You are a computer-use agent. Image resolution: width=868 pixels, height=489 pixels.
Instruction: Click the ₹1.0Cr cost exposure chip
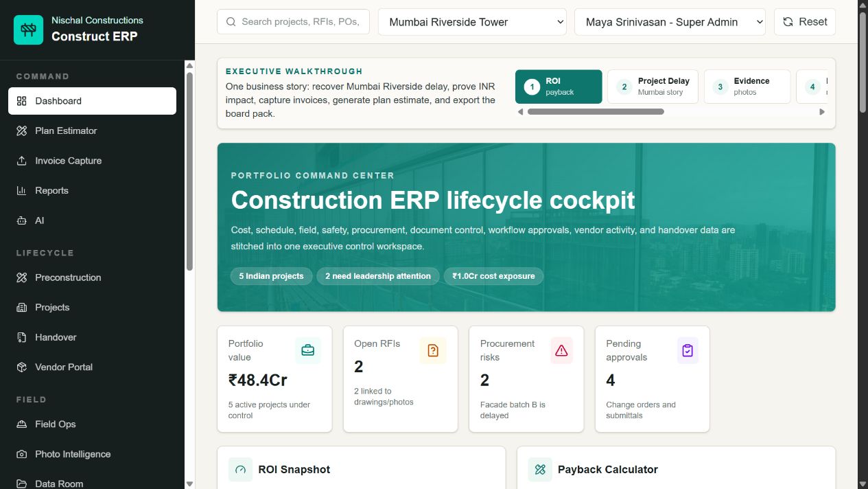[493, 276]
